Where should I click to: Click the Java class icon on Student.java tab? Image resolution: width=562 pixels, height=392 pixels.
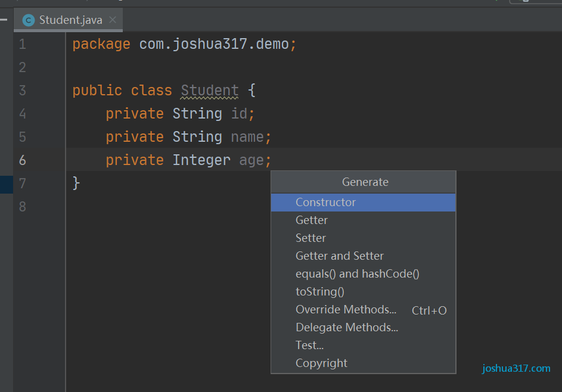coord(29,20)
